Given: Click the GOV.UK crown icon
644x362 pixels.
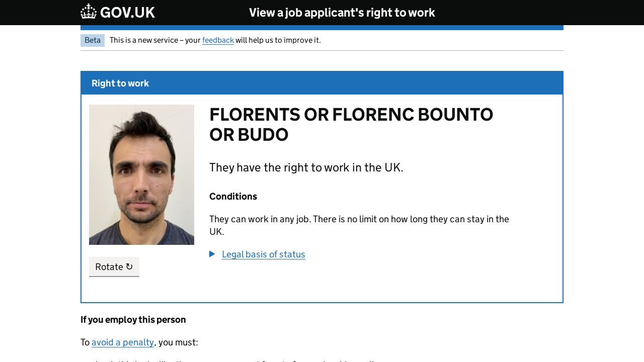Looking at the screenshot, I should (x=89, y=12).
